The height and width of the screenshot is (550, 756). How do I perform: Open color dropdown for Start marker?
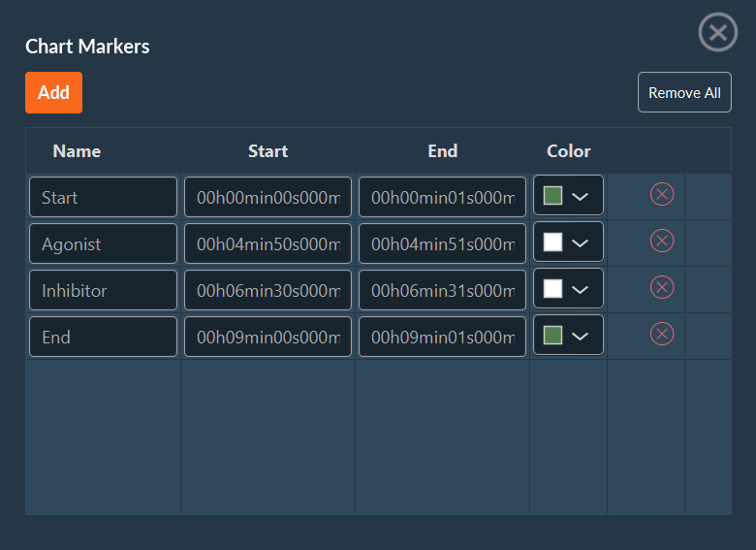point(580,196)
